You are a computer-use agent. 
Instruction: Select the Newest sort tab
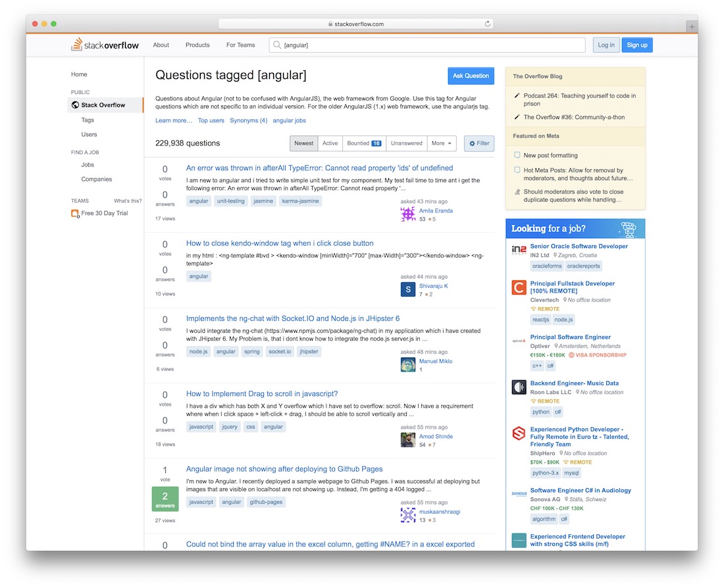click(x=304, y=143)
